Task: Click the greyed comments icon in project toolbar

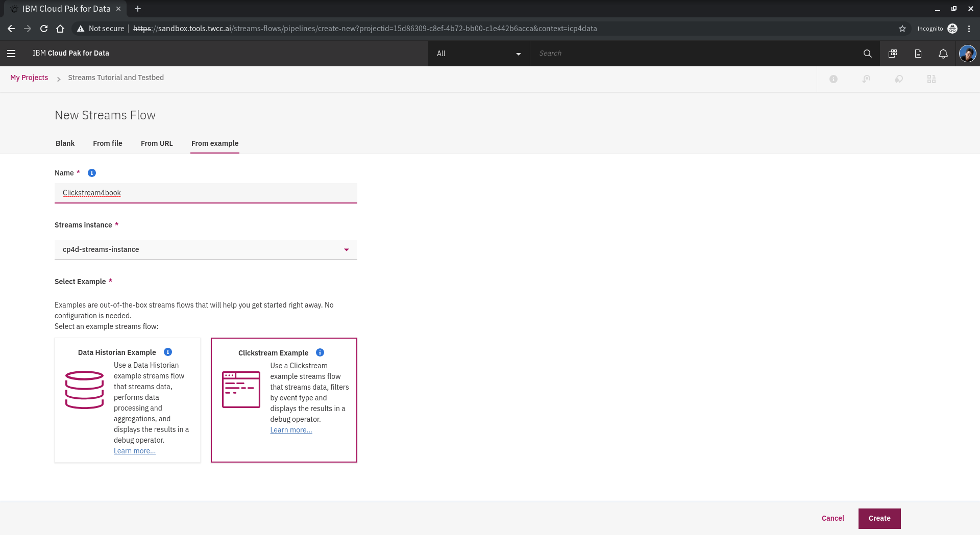Action: tap(899, 79)
